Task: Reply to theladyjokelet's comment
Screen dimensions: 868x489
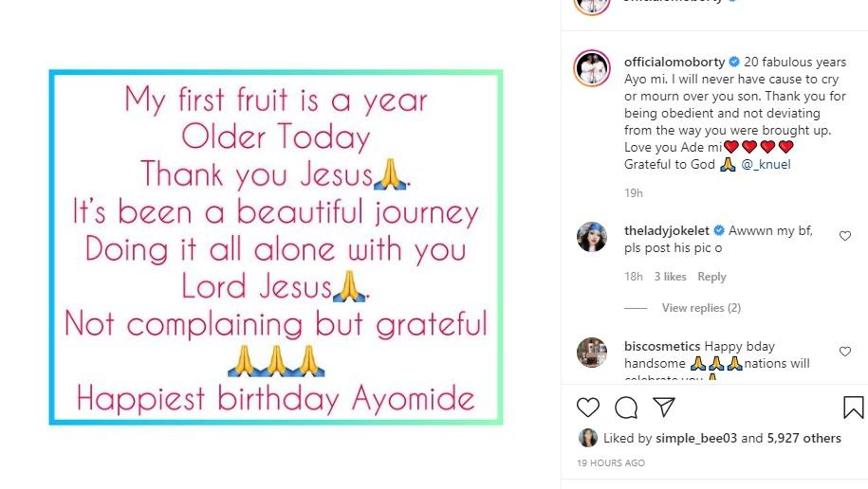Action: pyautogui.click(x=711, y=277)
